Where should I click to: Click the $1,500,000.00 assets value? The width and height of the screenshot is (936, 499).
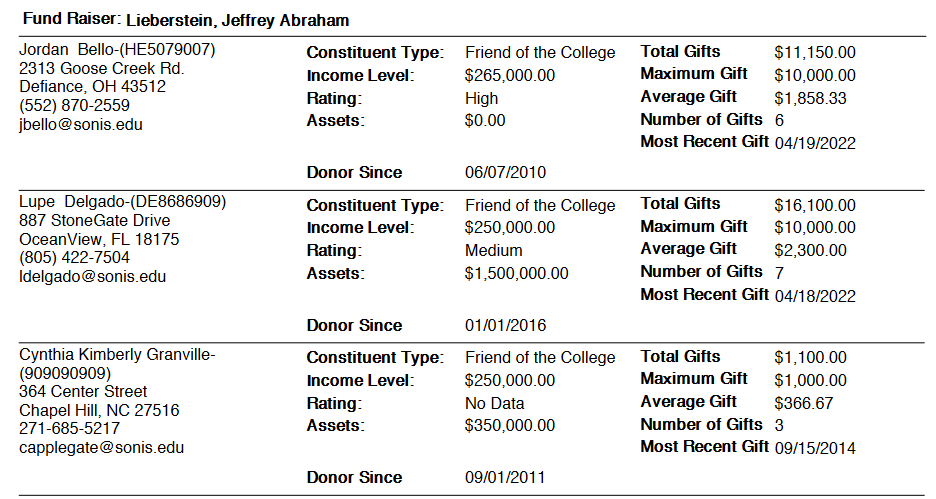pyautogui.click(x=516, y=274)
